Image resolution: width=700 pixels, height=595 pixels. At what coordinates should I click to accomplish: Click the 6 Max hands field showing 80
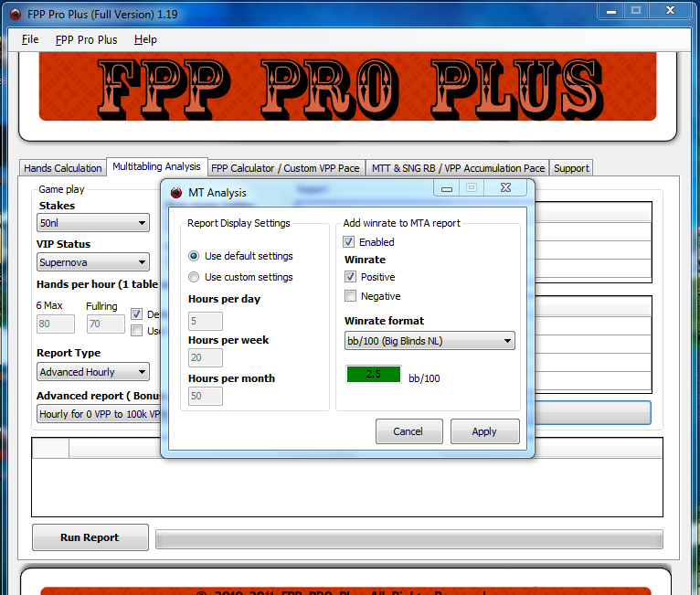tap(56, 324)
